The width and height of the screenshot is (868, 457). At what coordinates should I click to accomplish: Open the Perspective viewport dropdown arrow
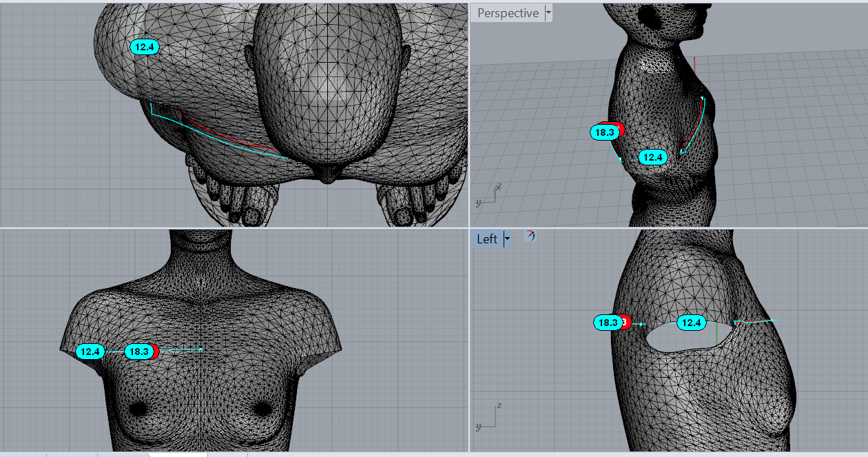(548, 13)
